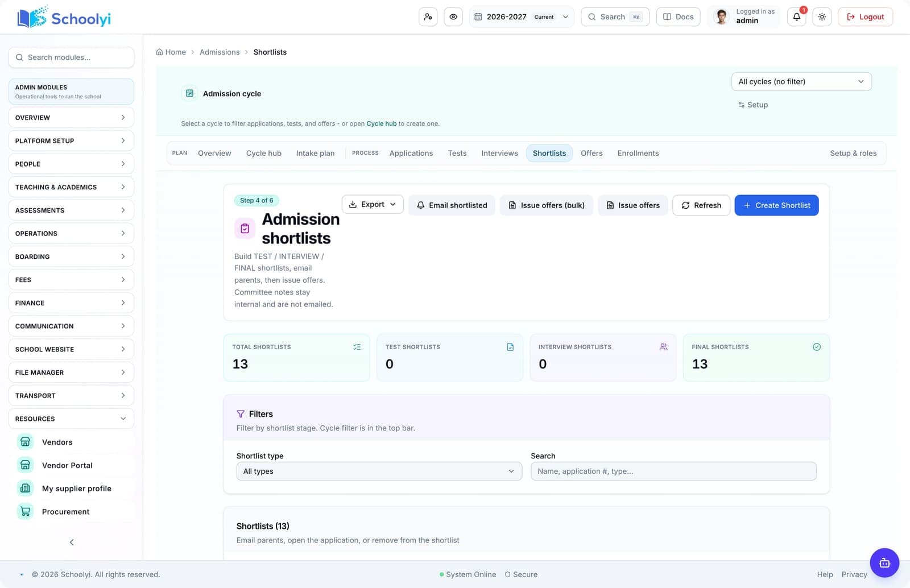Switch to the Interviews tab
Screen dimensions: 910x588
(499, 153)
